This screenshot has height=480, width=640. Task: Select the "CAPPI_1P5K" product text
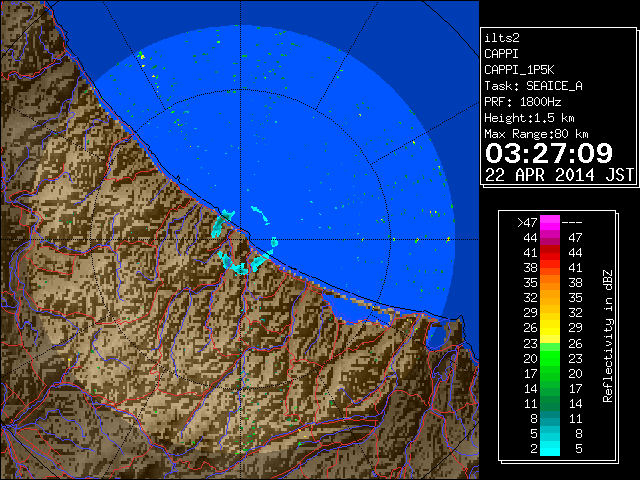click(x=519, y=70)
